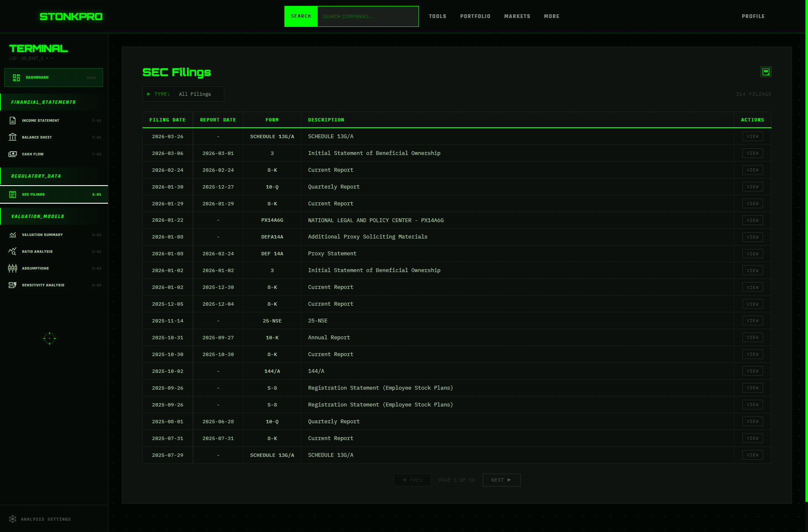Open the Profile link
The height and width of the screenshot is (532, 808).
tap(753, 16)
